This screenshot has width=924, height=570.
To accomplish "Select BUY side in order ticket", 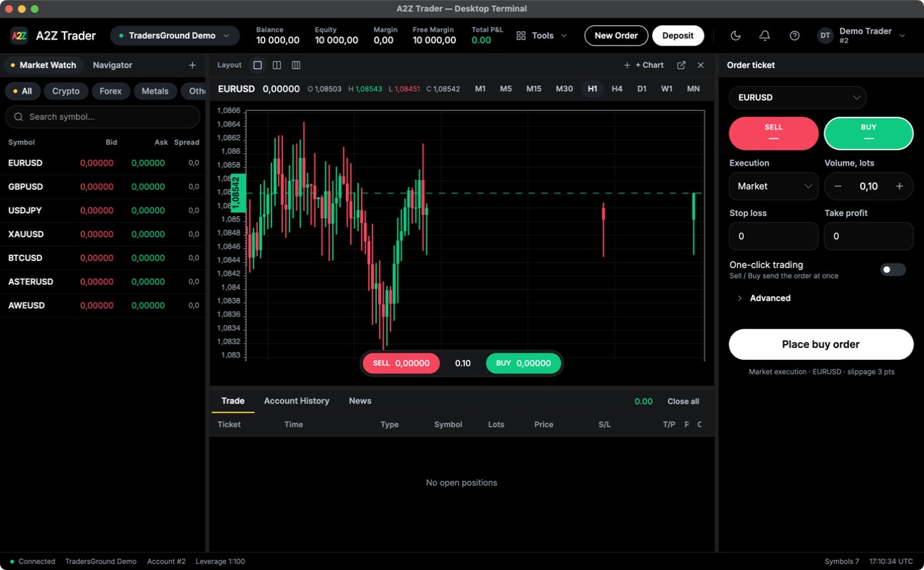I will (x=869, y=133).
